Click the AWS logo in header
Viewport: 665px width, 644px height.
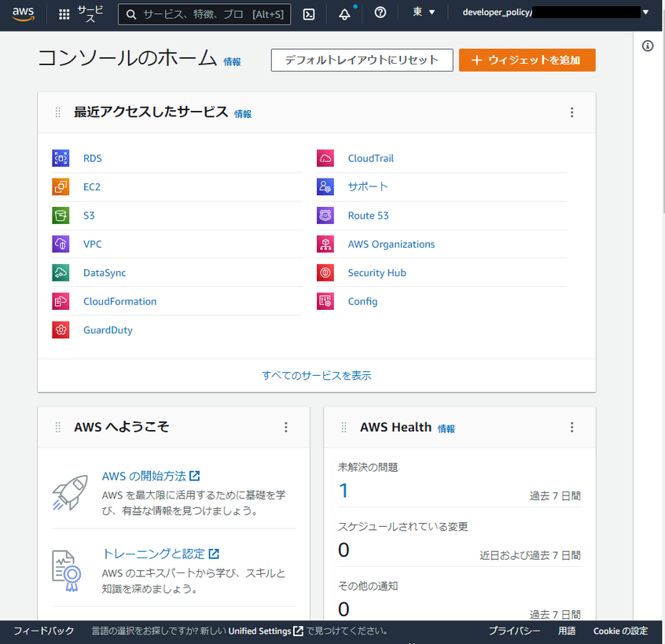tap(23, 13)
